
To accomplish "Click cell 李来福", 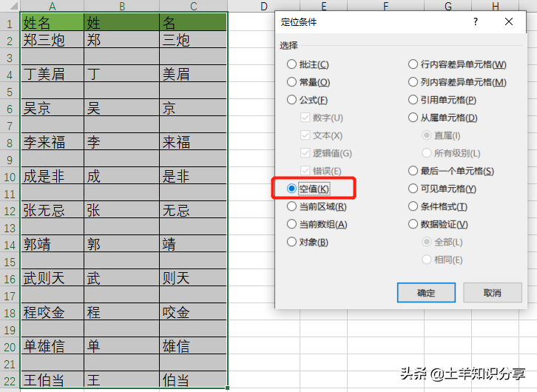I will point(53,142).
